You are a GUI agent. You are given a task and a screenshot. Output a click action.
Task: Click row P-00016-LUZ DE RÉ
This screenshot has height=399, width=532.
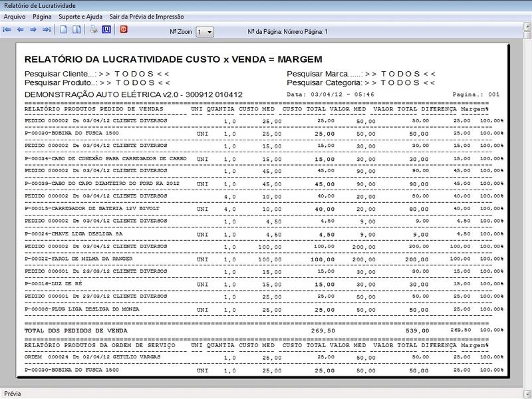[264, 284]
